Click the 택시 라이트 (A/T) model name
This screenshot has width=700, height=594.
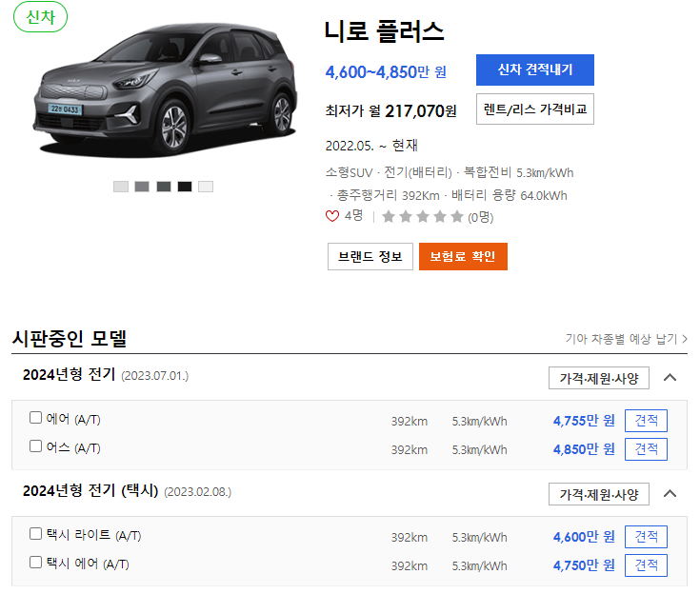pyautogui.click(x=93, y=535)
